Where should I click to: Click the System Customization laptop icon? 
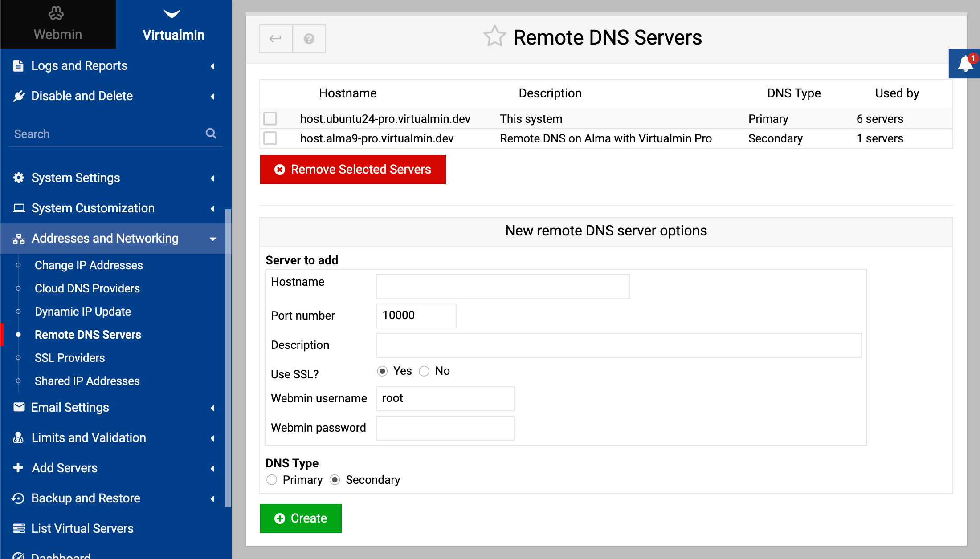point(18,208)
